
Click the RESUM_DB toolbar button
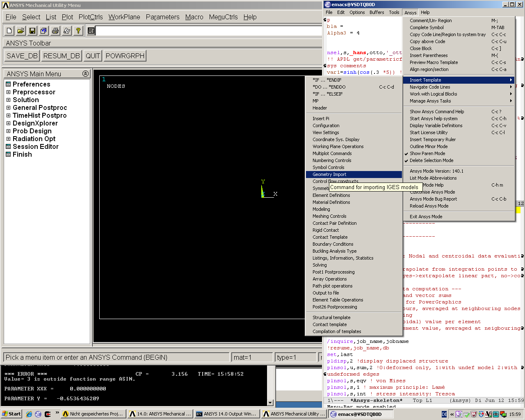[62, 56]
